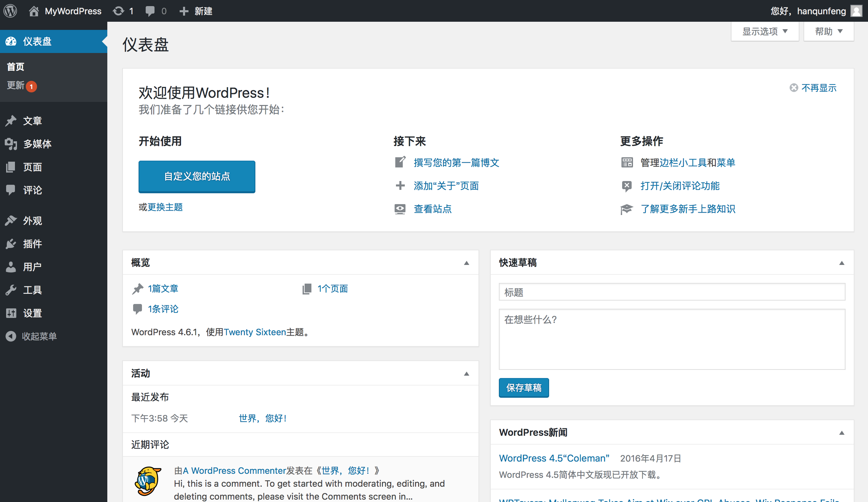Click the edit pencil icon beside 撰写您的第一篇博文

point(400,162)
